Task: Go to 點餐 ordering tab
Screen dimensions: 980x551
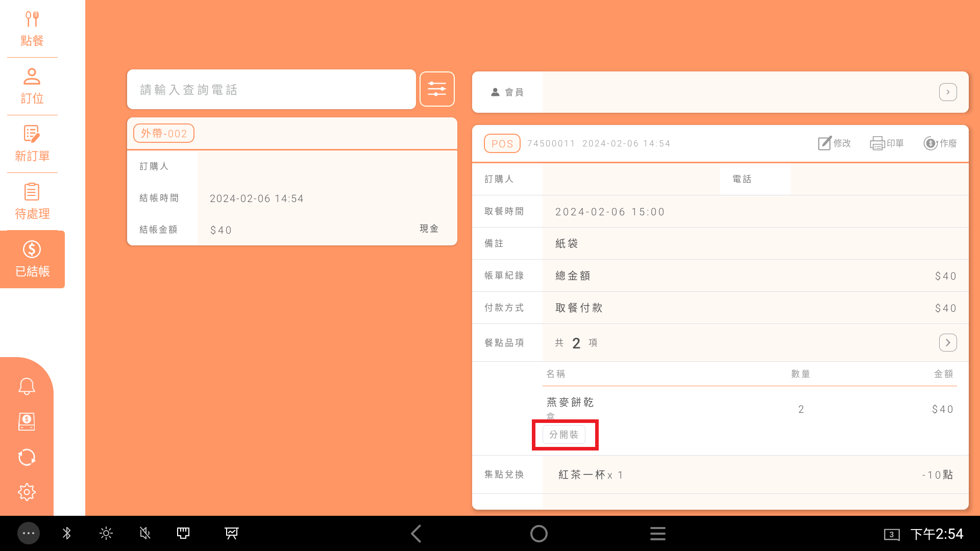Action: click(32, 29)
